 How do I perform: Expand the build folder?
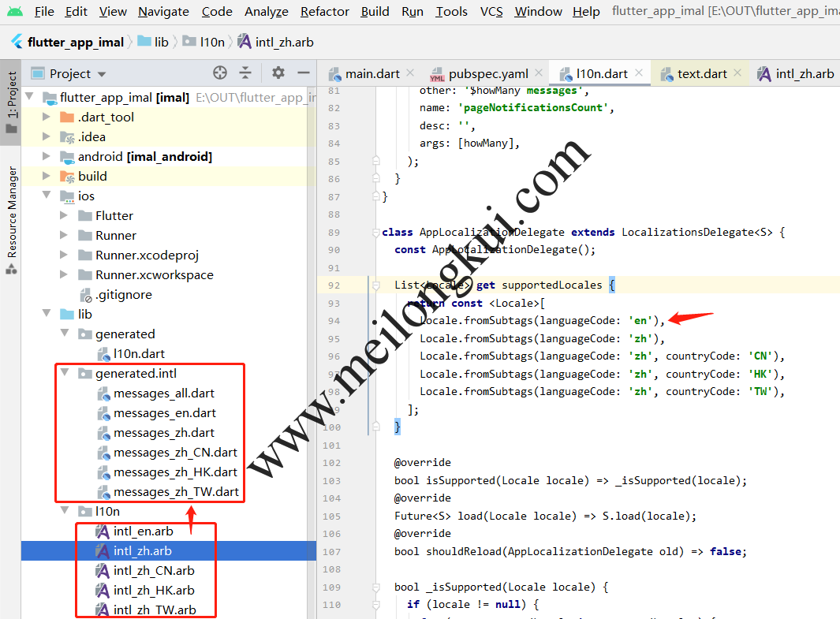tap(47, 176)
